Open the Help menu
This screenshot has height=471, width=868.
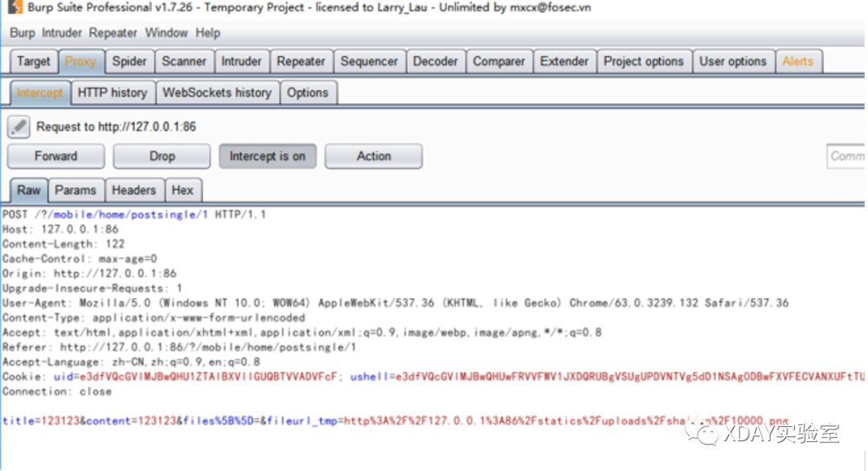pos(207,33)
